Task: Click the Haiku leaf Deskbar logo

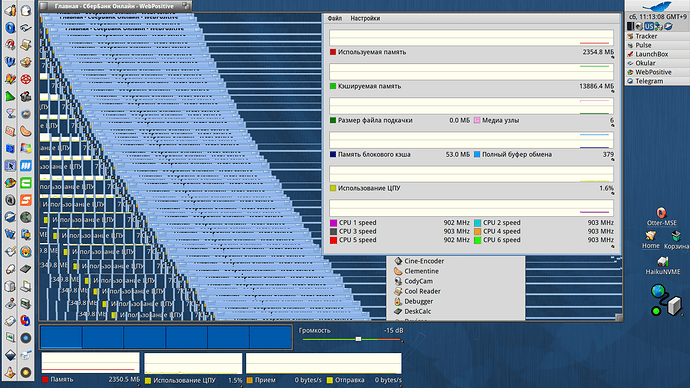Action: point(657,7)
